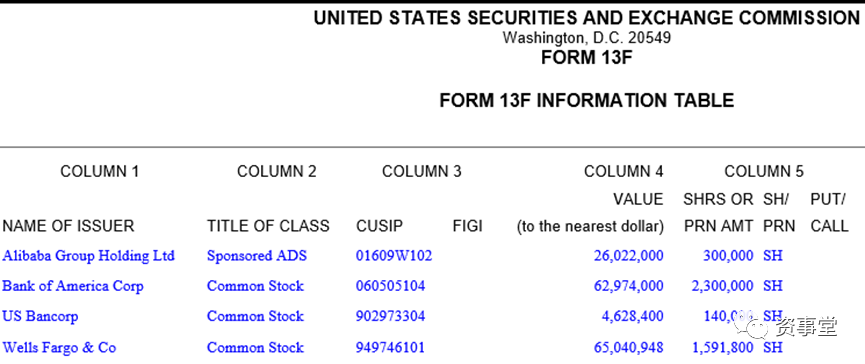Click the Bank of America Corp issuer name

[73, 286]
